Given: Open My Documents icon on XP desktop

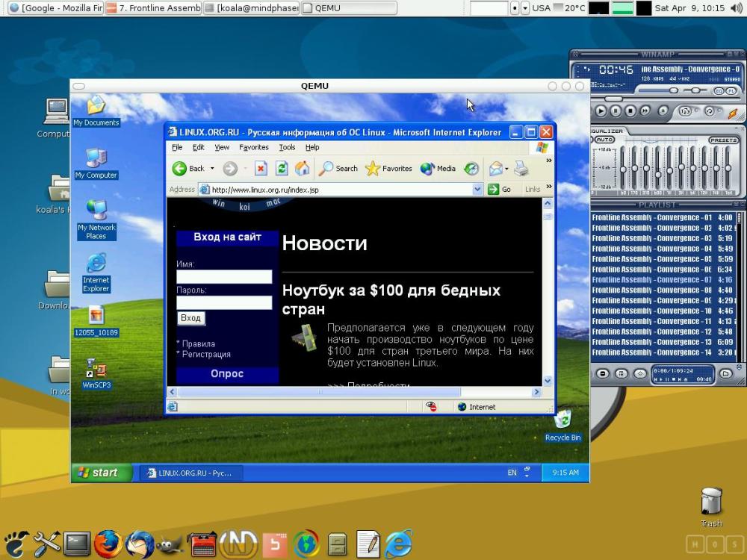Looking at the screenshot, I should (96, 111).
